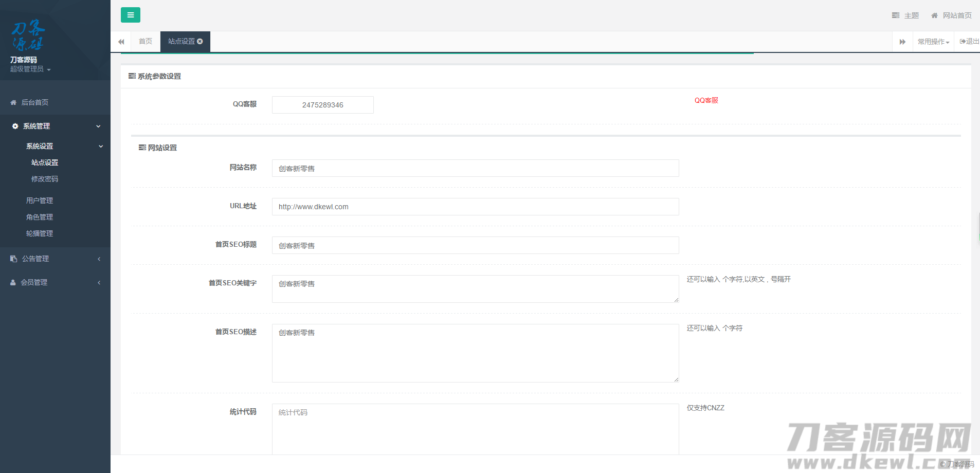Open the 常用操作 dropdown

coord(932,41)
